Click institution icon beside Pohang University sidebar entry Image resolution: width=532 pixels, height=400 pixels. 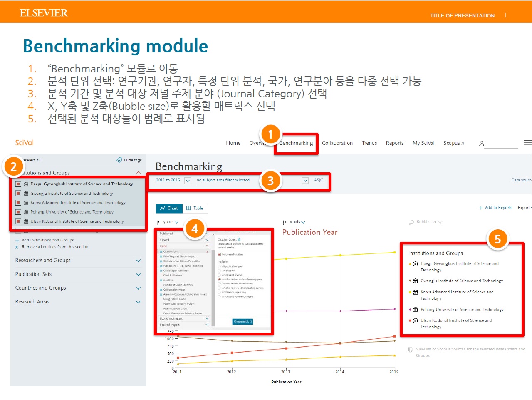[26, 212]
